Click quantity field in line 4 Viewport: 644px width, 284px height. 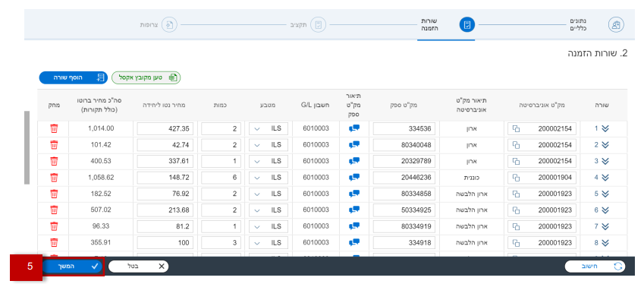(221, 178)
